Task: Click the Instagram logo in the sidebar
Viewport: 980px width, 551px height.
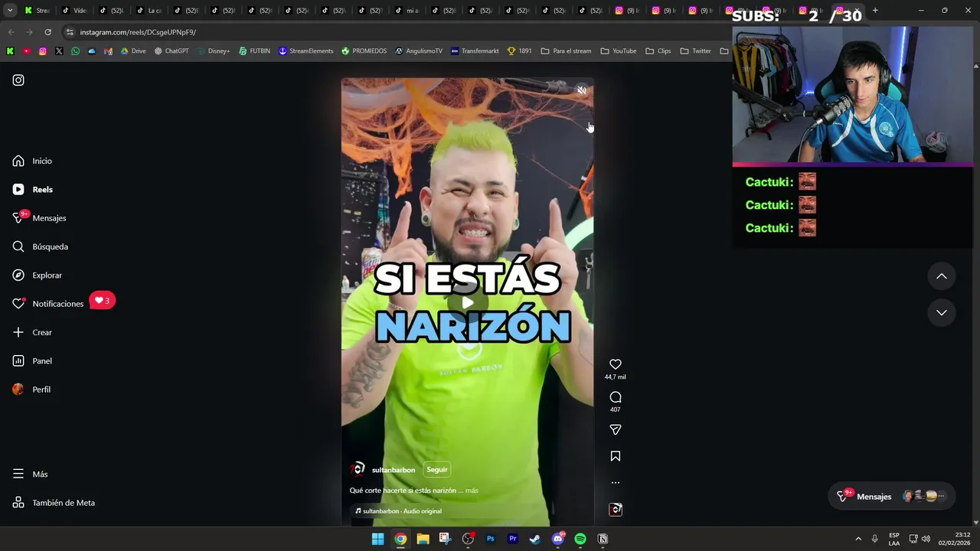Action: [18, 80]
